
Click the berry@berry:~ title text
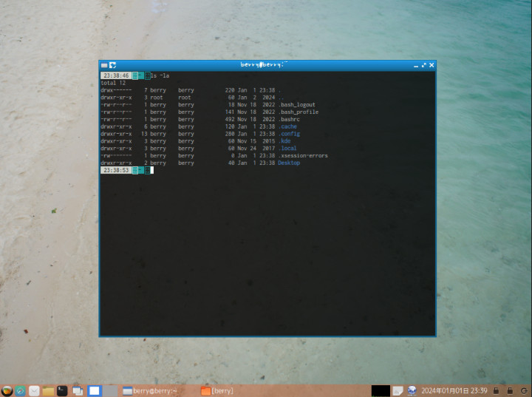click(x=264, y=64)
